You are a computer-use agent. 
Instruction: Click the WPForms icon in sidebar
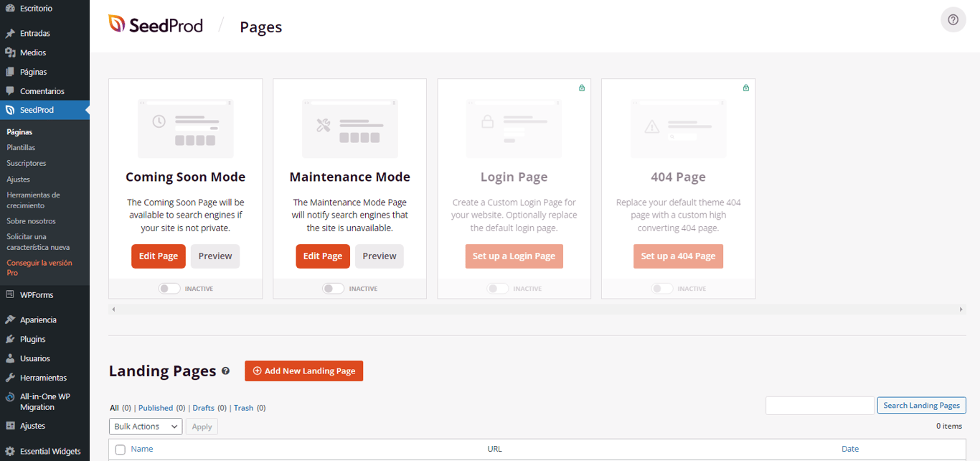click(10, 295)
